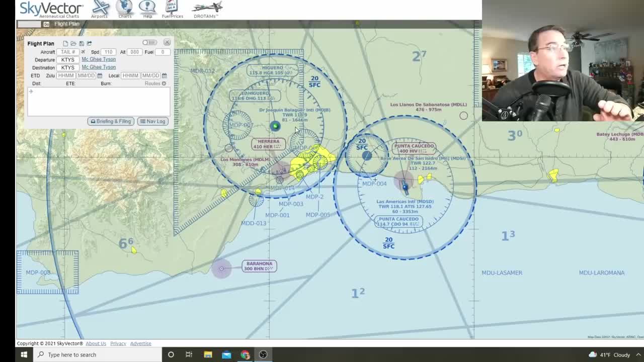Click the Las Americas Intl airport symbol
Screen dimensions: 644x362
point(405,187)
